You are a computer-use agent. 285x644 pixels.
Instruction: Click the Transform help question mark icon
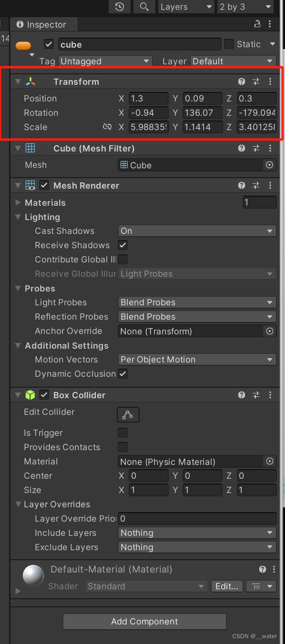(242, 81)
